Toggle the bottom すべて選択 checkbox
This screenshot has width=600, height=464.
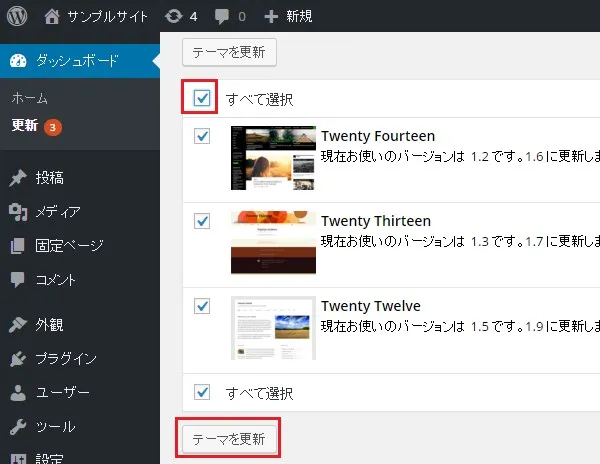tap(202, 392)
